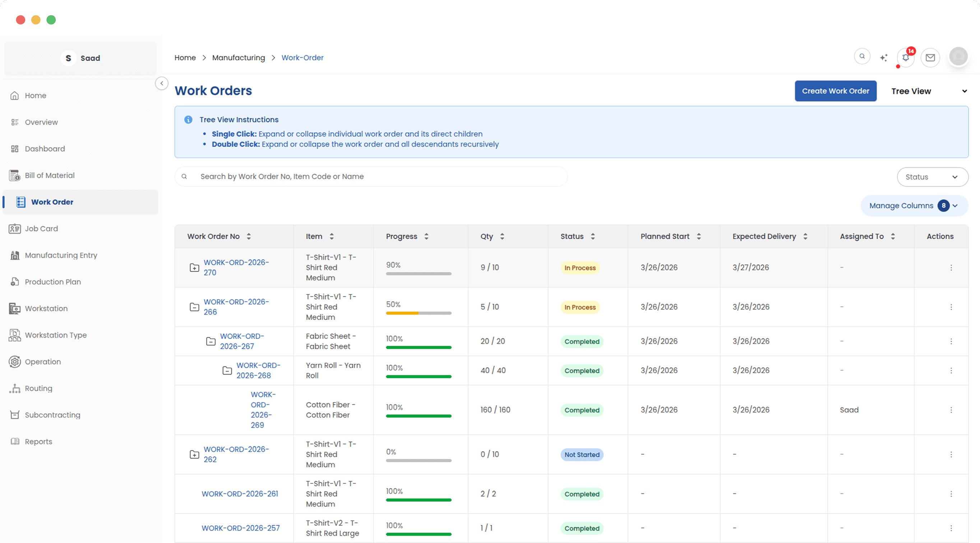
Task: Collapse folder icon for WORK-ORD-2026-266
Action: pos(194,307)
